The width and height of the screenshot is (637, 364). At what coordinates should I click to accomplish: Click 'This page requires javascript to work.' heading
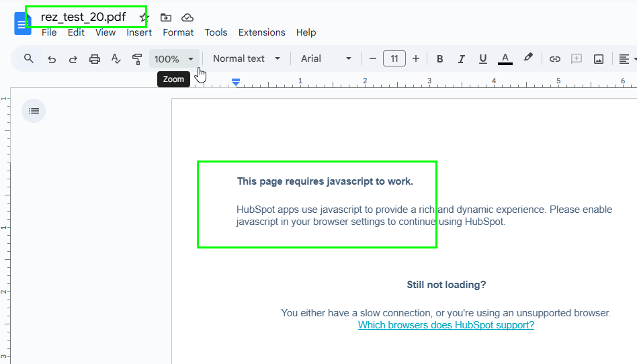325,181
